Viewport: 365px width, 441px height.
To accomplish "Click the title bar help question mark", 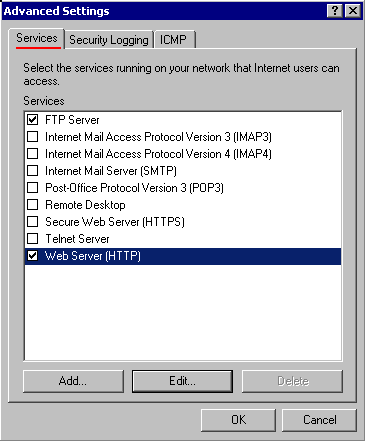I will coord(335,11).
